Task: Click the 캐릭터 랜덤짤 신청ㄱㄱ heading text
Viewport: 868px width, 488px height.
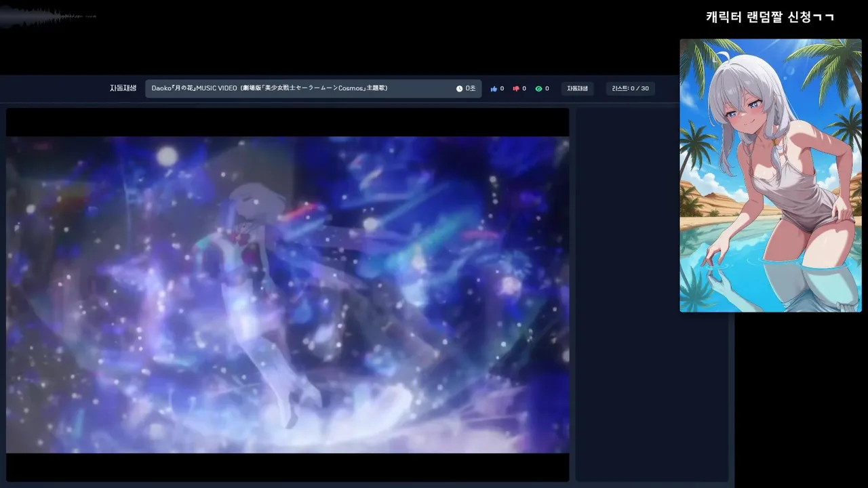Action: coord(770,17)
